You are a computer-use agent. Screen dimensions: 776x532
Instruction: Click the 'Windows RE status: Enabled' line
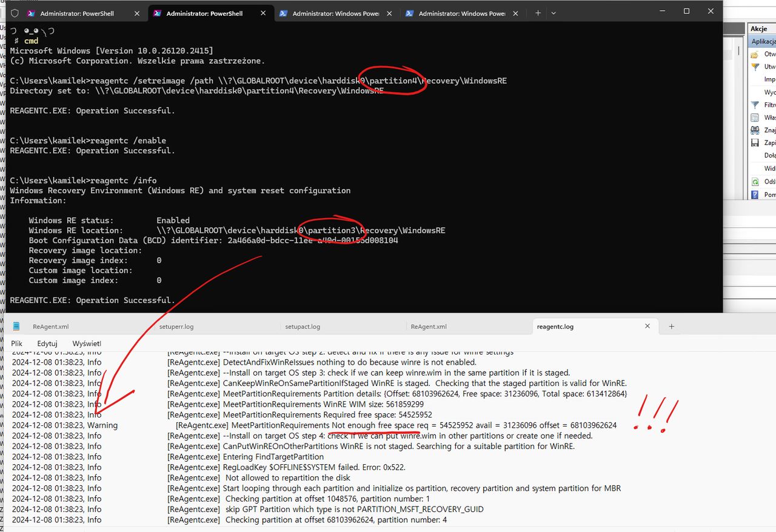click(x=109, y=221)
